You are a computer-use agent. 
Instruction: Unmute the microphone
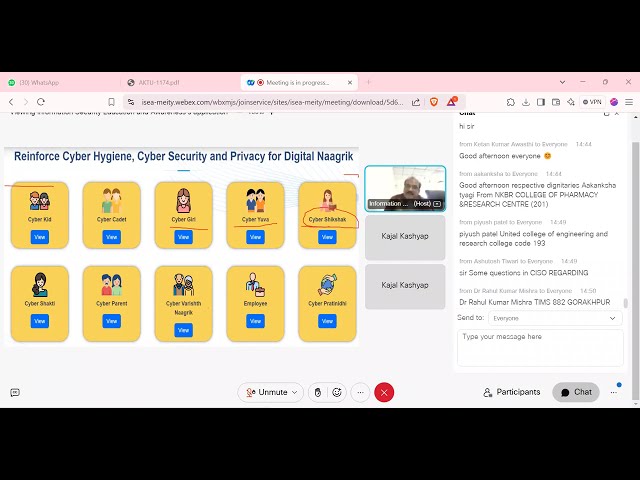(267, 392)
